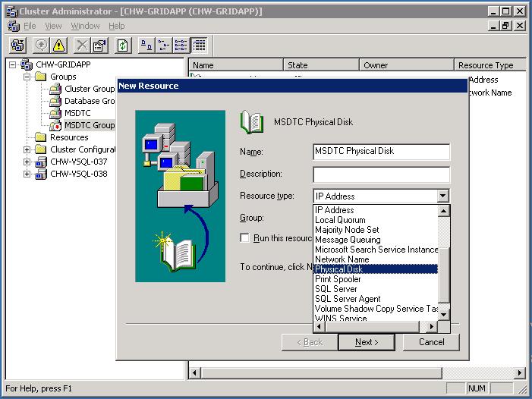Click the Cluster Group icon in tree
Viewport: 532px width, 399px height.
(55, 89)
